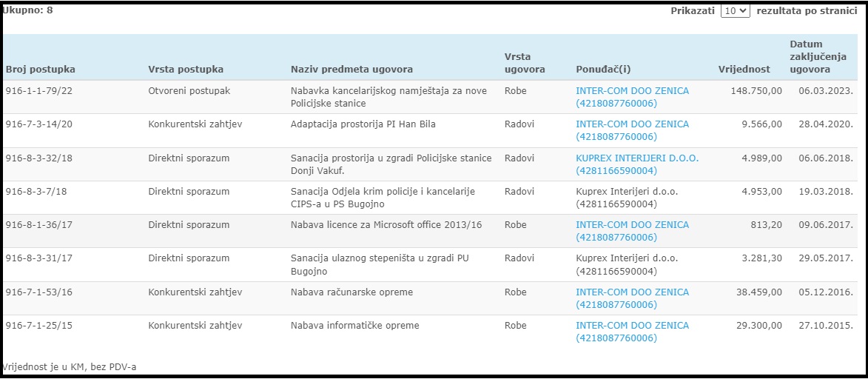This screenshot has height=379, width=868.
Task: Sort by Naziv predmeta ugovora header
Action: tap(352, 70)
